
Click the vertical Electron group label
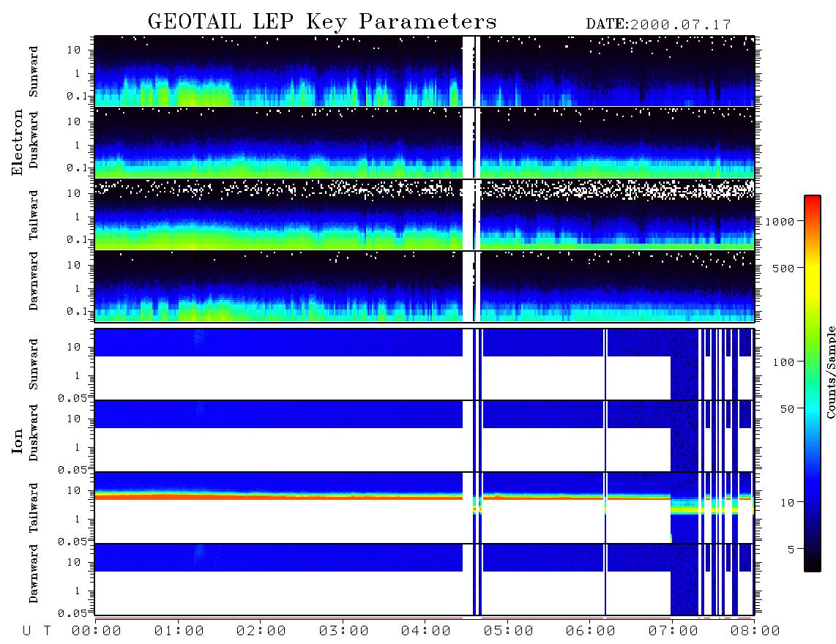[x=18, y=142]
